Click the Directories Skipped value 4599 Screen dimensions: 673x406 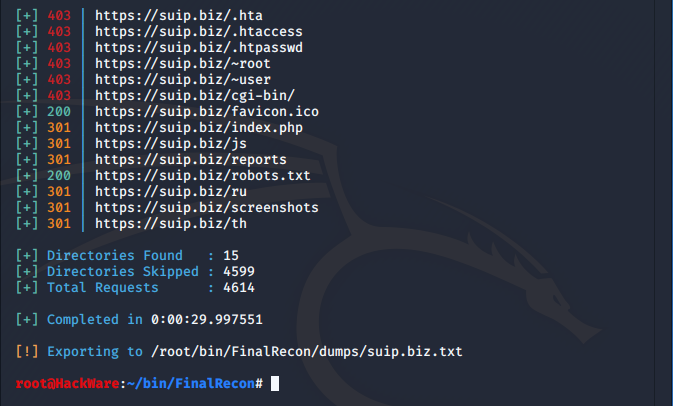[239, 271]
